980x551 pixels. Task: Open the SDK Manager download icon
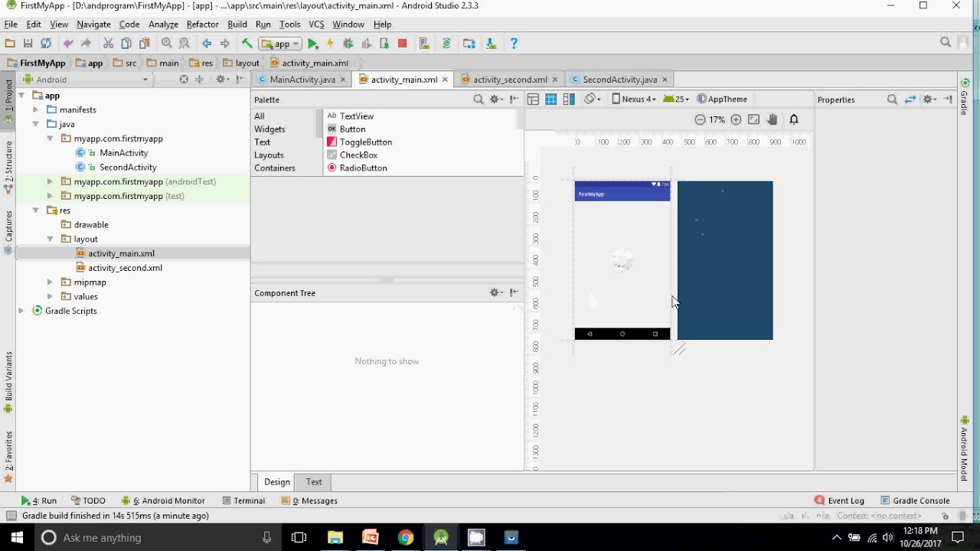click(x=491, y=44)
